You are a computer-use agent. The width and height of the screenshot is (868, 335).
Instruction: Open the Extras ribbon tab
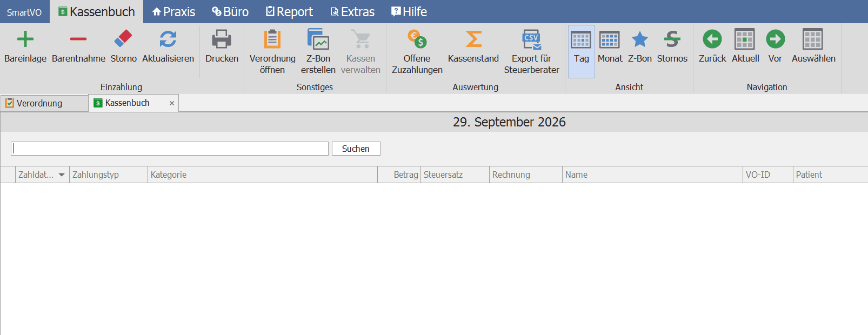pos(352,12)
